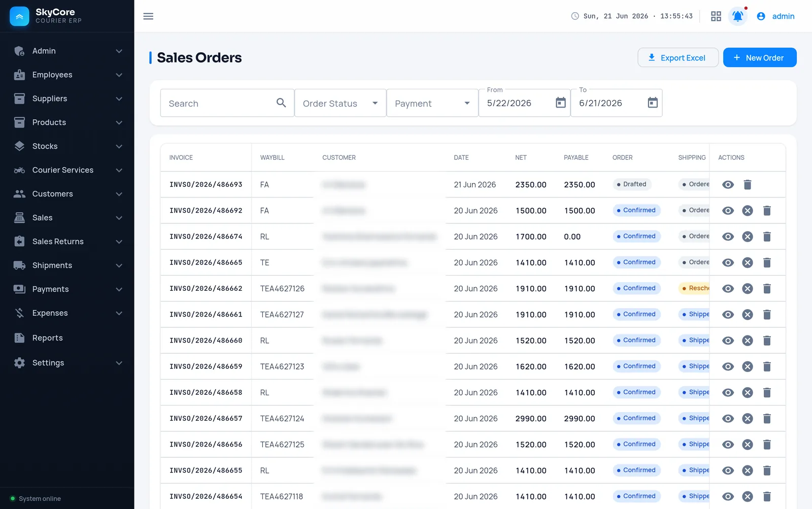Screen dimensions: 812x509
Task: Delete order INVSO/2026/486674
Action: 767,236
